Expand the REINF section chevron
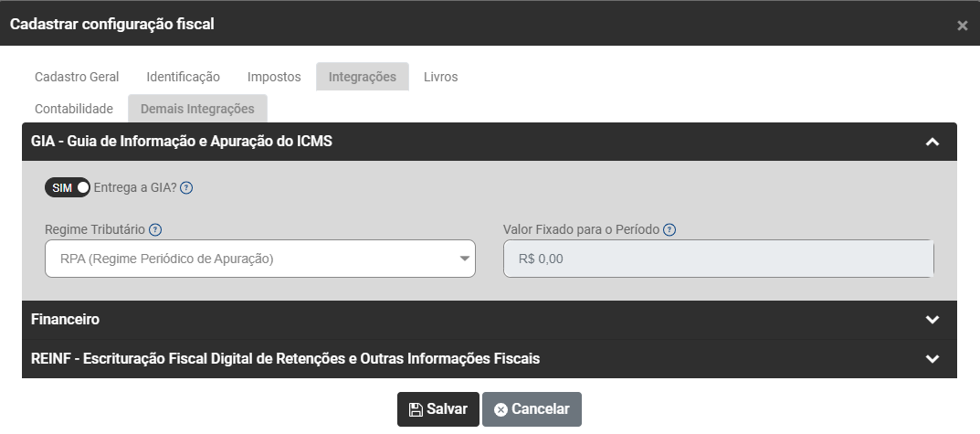 (x=932, y=359)
